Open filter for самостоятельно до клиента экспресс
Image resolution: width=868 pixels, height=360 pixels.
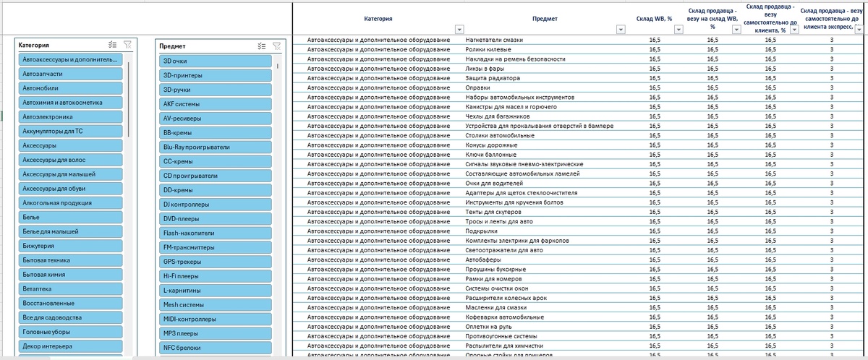[859, 29]
